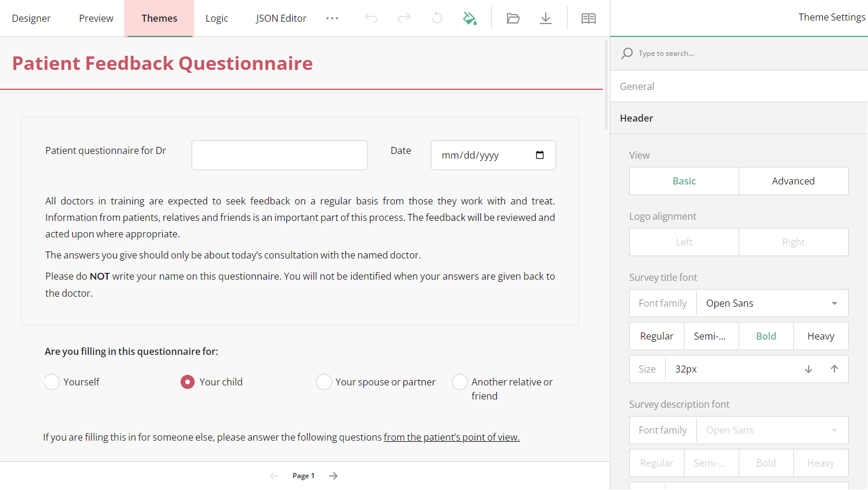Decrease survey title size with down arrow
The image size is (868, 490).
pos(809,369)
